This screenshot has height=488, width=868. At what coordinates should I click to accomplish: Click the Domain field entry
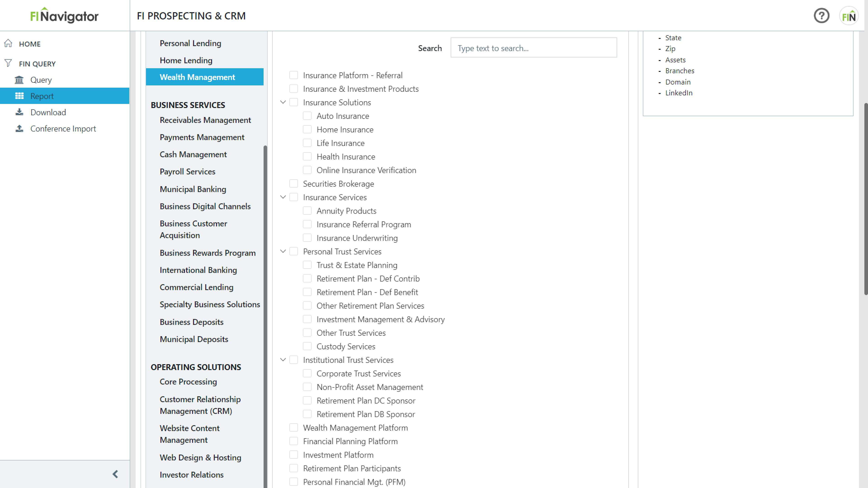678,82
